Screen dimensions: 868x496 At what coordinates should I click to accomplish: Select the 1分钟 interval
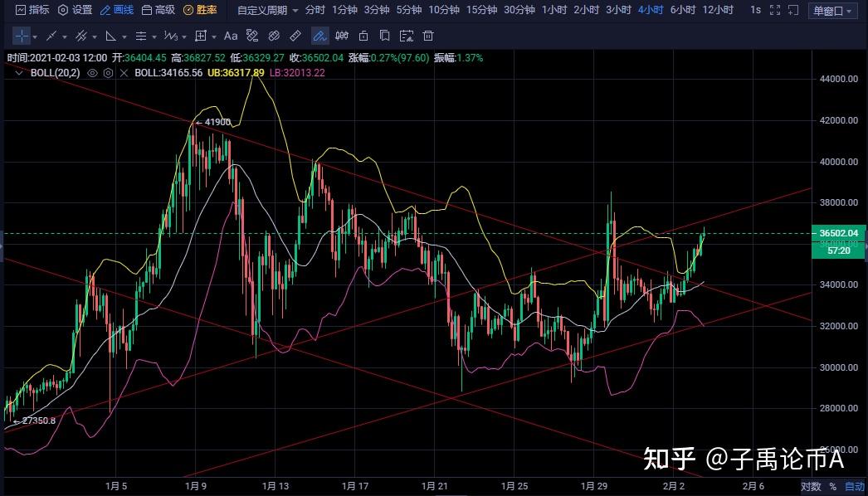click(344, 10)
